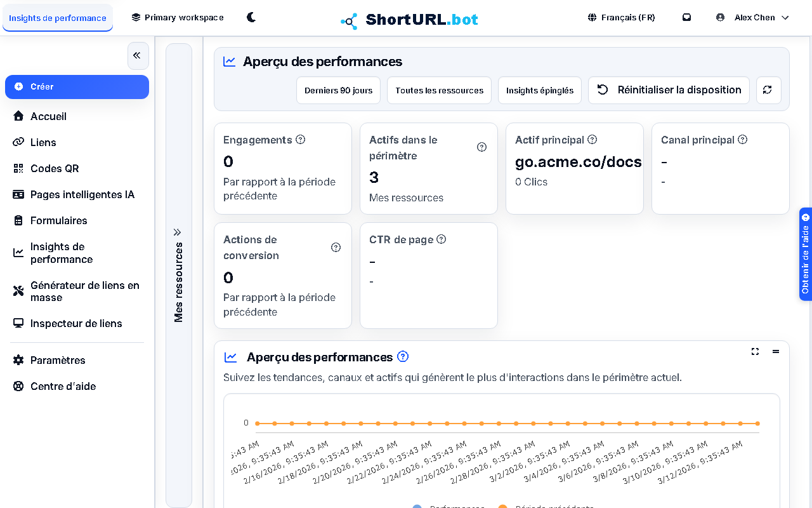
Task: Click the Engagements metric card
Action: click(x=283, y=168)
